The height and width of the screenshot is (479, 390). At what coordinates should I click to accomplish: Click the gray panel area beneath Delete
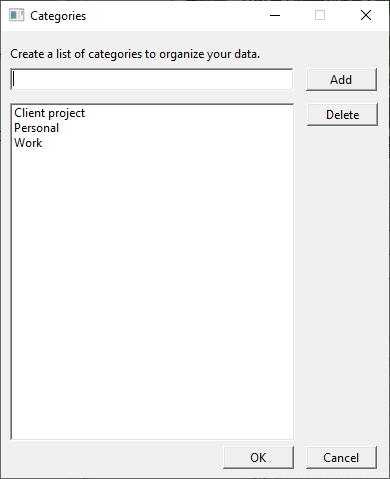coord(342,283)
